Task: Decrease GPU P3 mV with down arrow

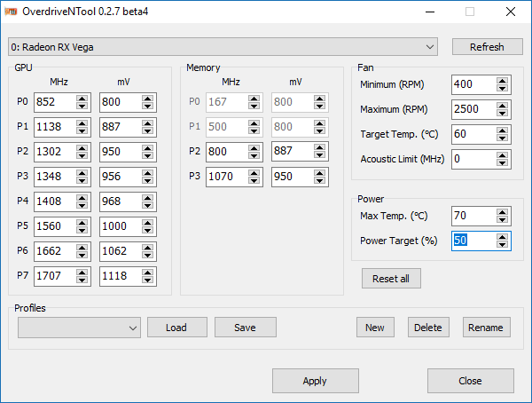Action: pos(147,180)
